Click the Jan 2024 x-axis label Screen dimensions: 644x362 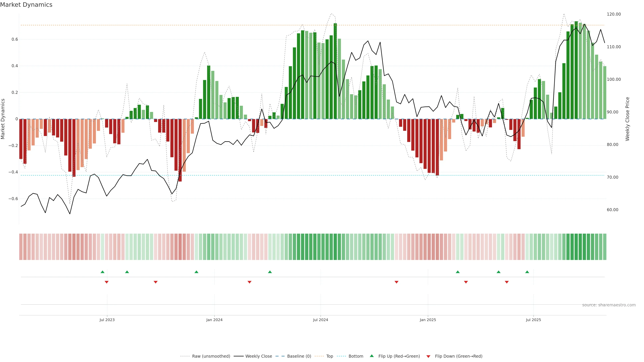coord(214,320)
